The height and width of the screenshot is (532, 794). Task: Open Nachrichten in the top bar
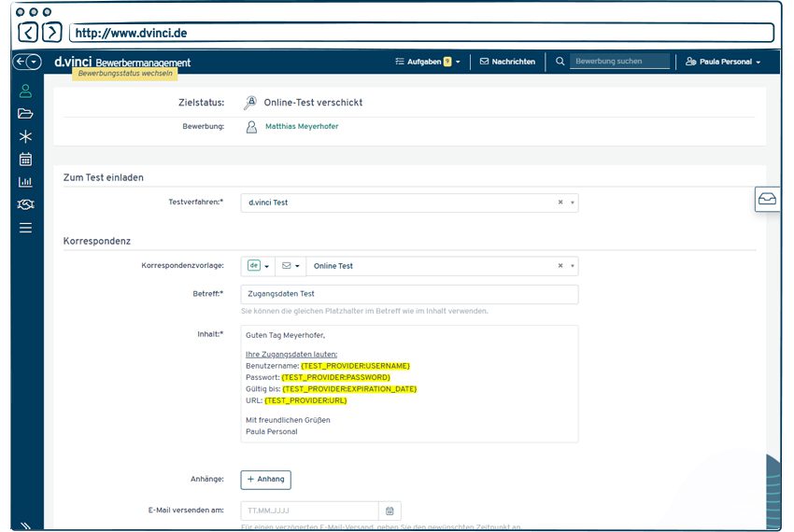507,62
